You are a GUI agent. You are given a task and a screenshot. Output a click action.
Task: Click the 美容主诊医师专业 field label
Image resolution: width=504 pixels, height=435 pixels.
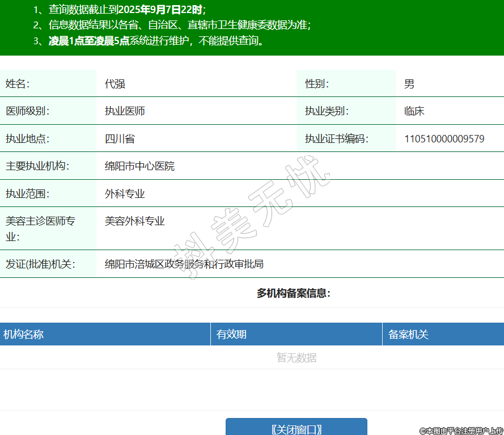click(x=40, y=229)
